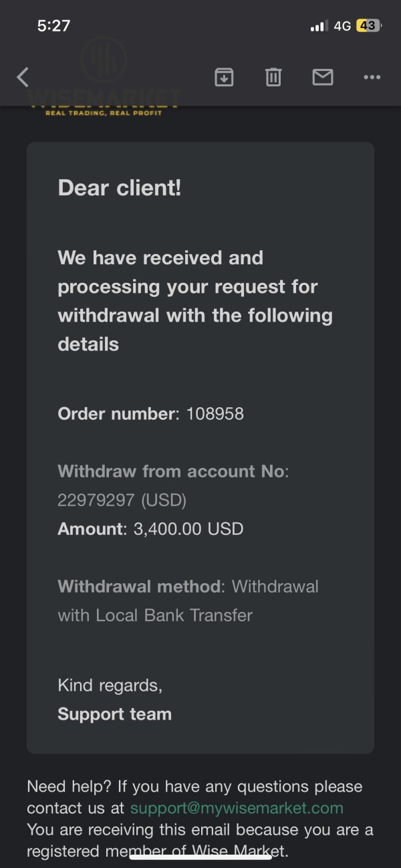Tap the "Support team" signature
The image size is (401, 868).
point(115,714)
